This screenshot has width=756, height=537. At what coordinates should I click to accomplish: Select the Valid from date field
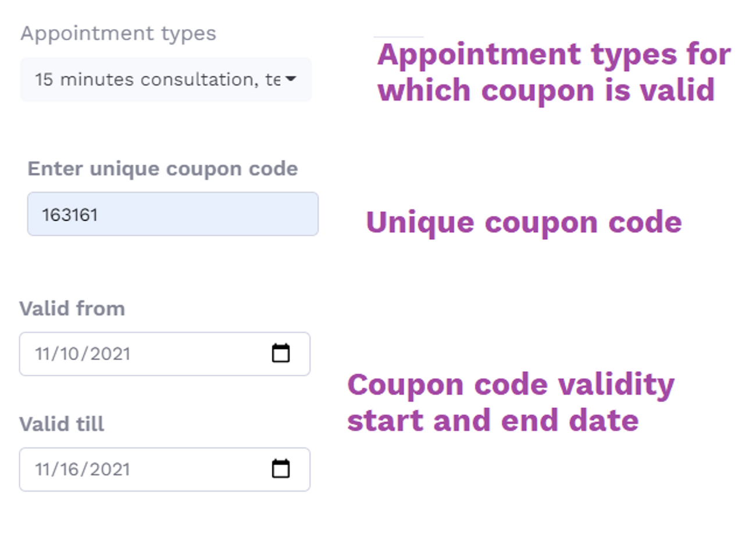[x=165, y=354]
